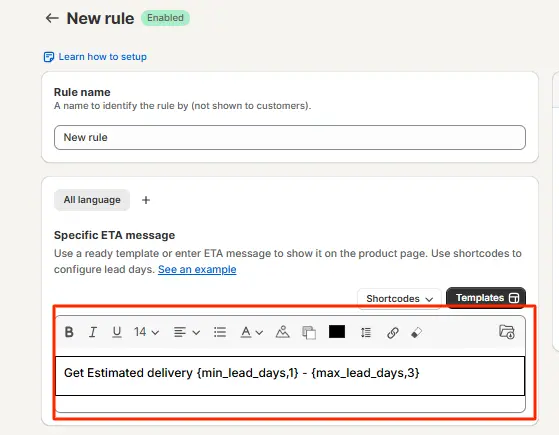Viewport: 559px width, 435px height.
Task: Insert an image via picture icon
Action: (x=282, y=332)
